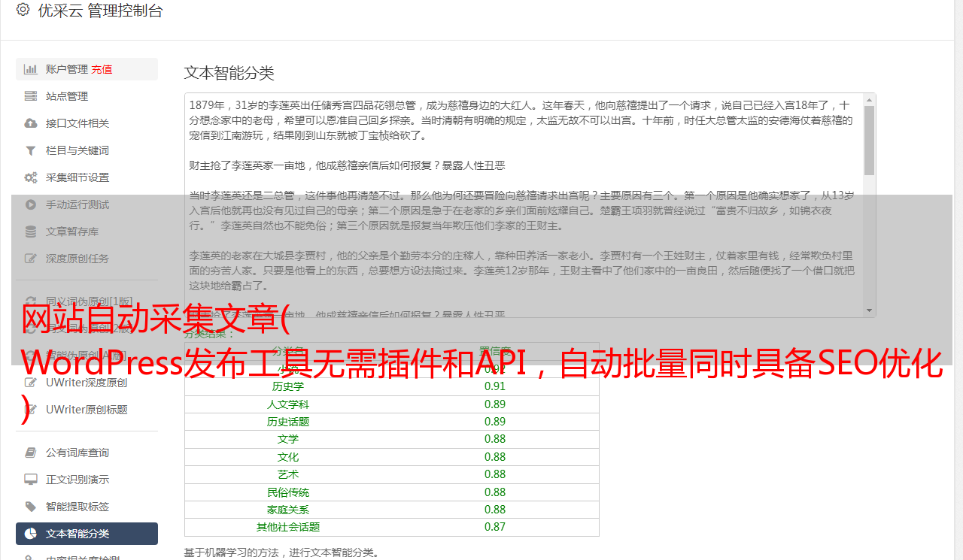Click the server icon for 站点管理
This screenshot has width=963, height=560.
(31, 96)
